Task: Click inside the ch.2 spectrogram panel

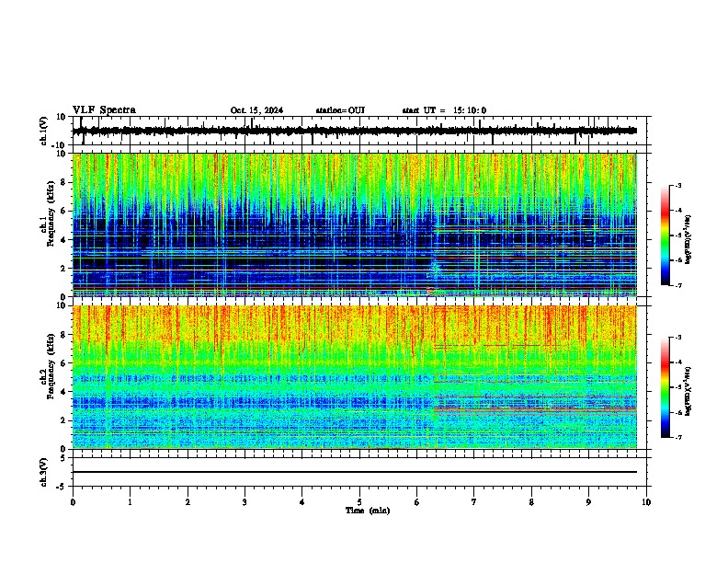Action: point(355,377)
